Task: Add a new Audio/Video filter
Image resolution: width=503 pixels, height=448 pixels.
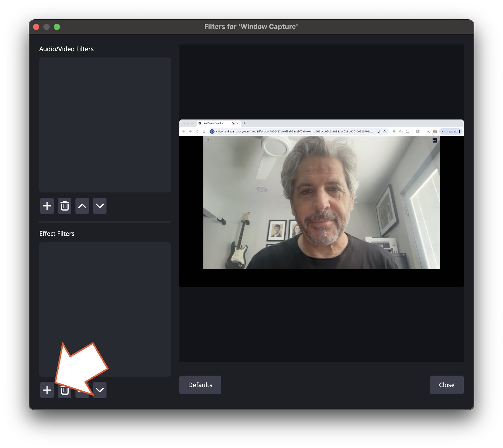Action: [x=47, y=206]
